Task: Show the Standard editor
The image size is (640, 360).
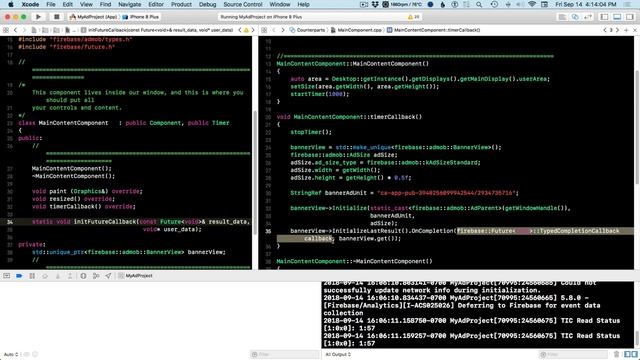Action: click(562, 17)
